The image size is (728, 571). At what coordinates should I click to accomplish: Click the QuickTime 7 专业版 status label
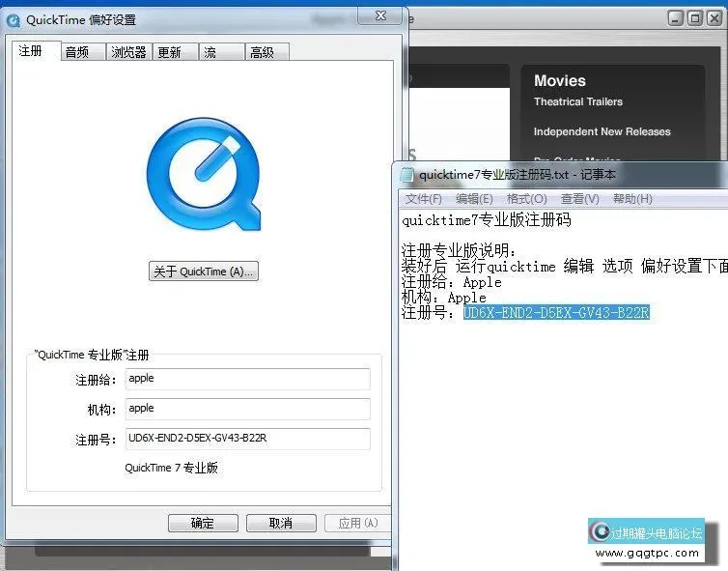point(171,468)
